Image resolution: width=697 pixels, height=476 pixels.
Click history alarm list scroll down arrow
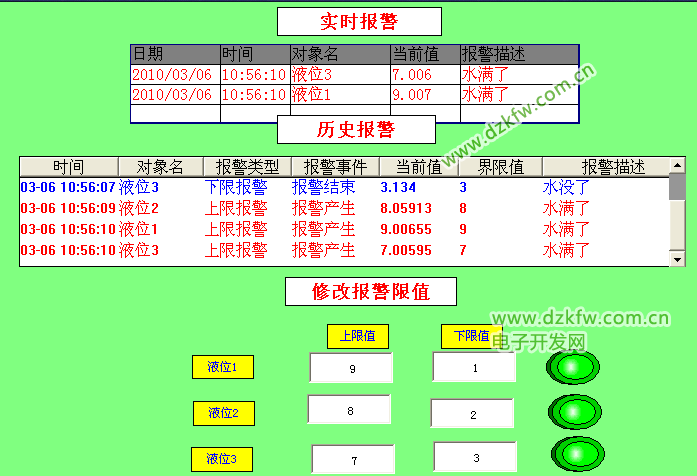click(677, 259)
